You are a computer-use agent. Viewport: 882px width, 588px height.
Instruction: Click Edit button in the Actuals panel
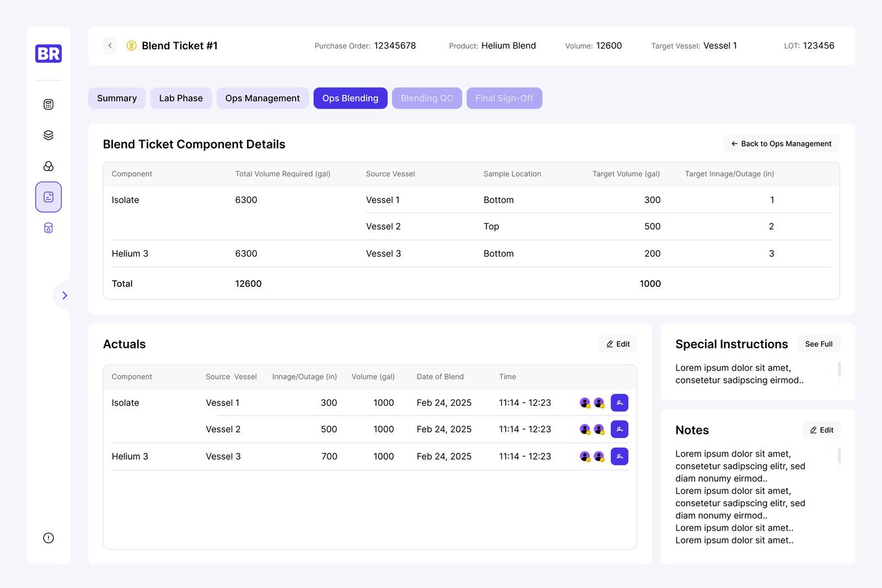coord(618,344)
